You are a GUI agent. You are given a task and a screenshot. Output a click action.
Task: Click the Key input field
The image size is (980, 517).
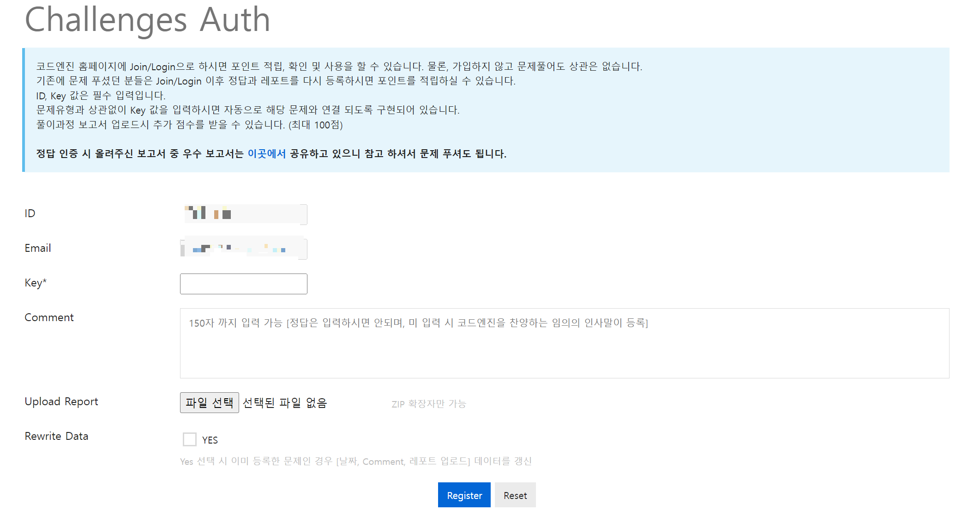pos(243,284)
